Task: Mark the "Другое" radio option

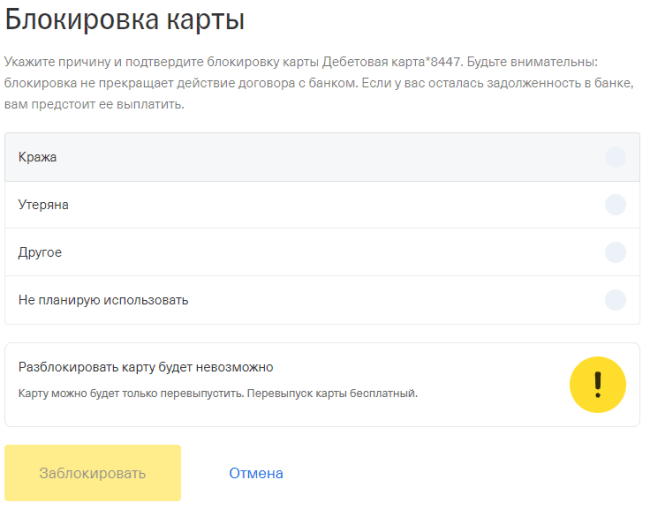Action: pyautogui.click(x=615, y=252)
